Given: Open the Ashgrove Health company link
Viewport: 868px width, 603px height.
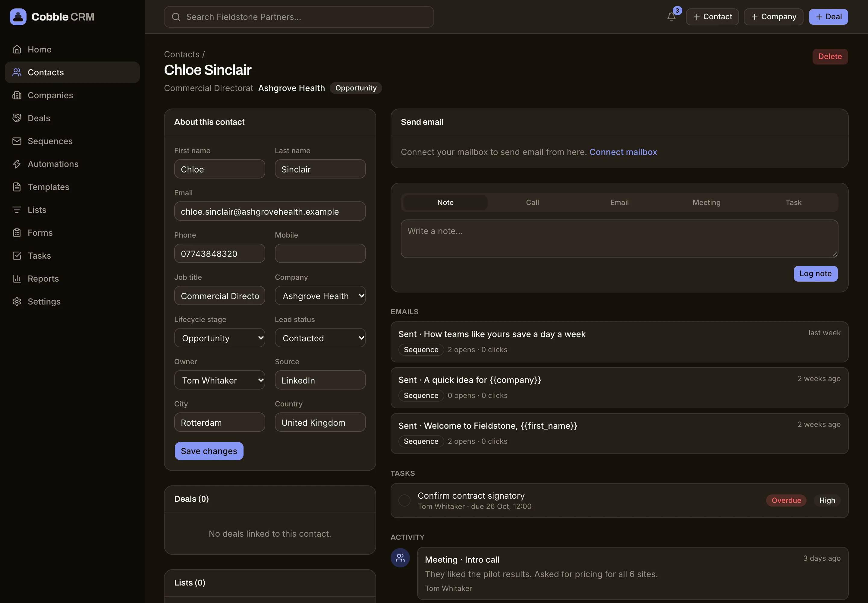Looking at the screenshot, I should [x=291, y=88].
